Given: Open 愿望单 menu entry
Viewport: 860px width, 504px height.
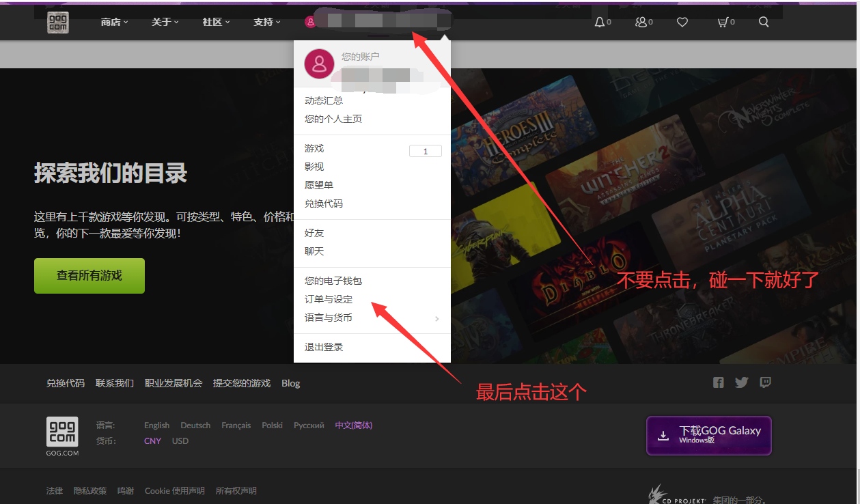Looking at the screenshot, I should [319, 185].
